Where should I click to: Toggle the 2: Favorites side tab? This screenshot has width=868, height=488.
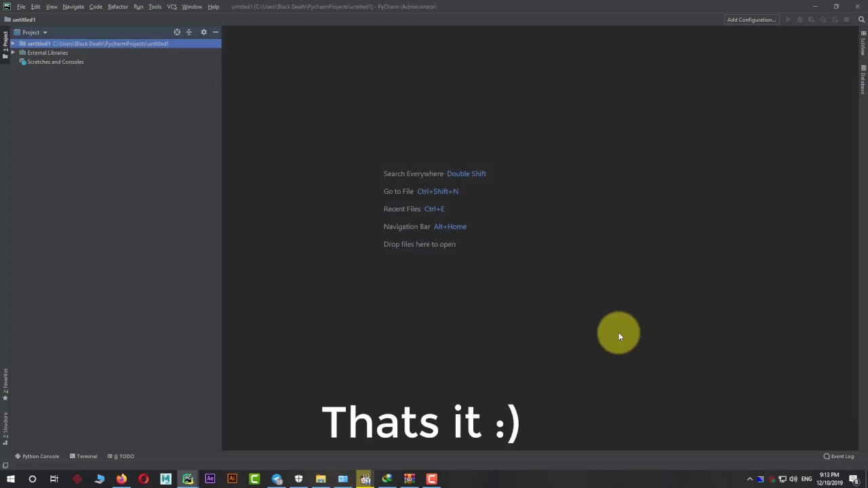(5, 385)
